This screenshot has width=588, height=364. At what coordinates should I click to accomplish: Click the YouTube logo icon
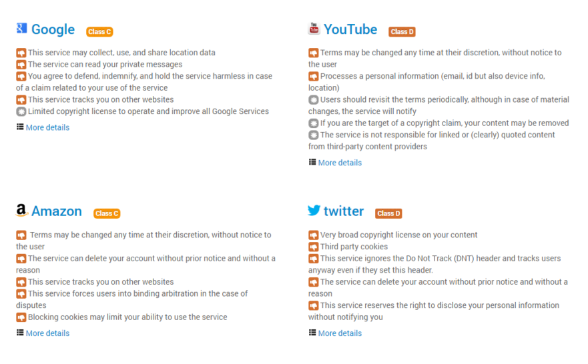pos(314,28)
